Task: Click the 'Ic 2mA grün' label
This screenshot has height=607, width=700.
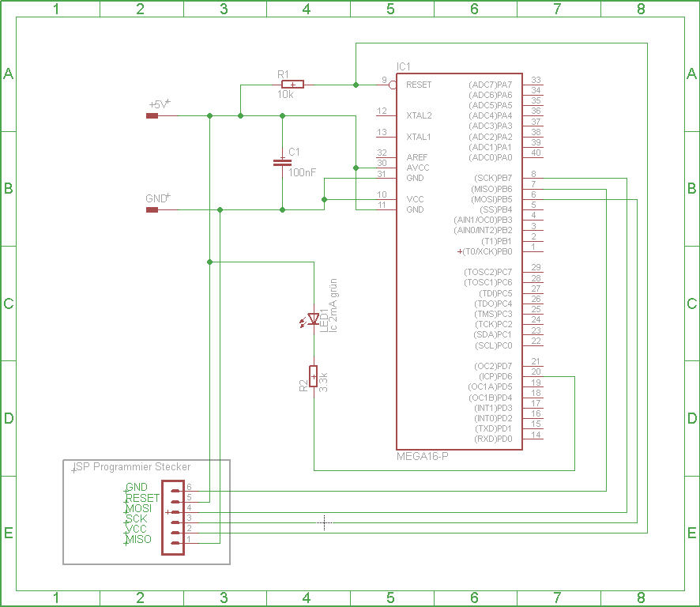Action: [333, 306]
